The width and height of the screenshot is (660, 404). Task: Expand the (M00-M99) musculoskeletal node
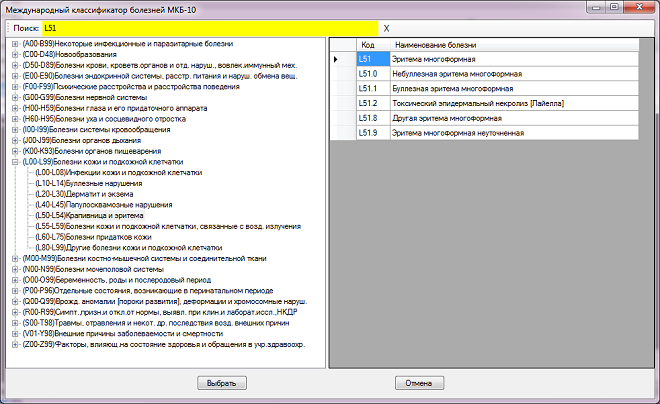(15, 258)
